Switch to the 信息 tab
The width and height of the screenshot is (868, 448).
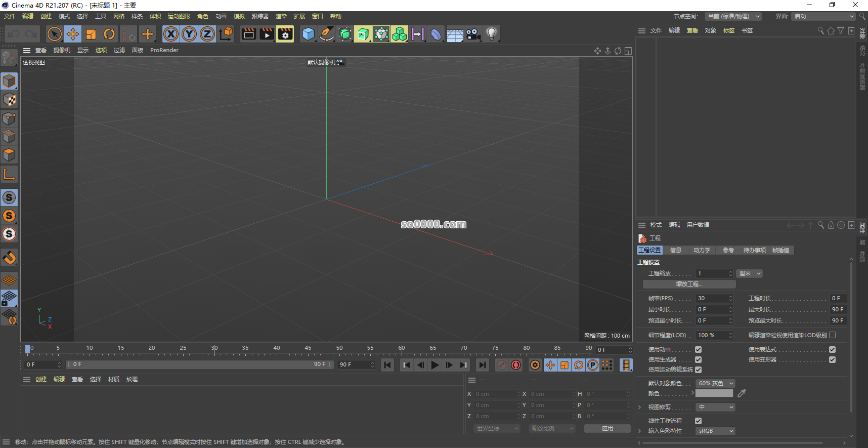point(676,250)
